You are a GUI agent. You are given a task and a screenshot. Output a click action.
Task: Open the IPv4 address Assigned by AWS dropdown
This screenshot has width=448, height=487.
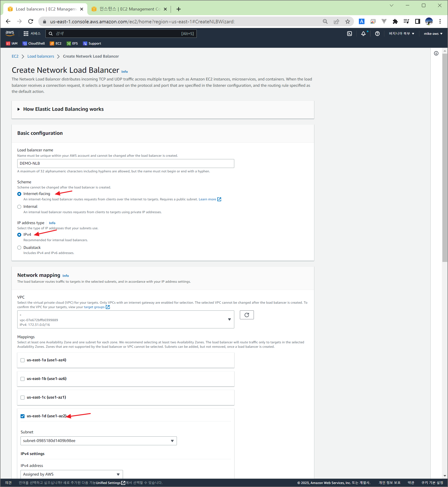click(x=71, y=474)
